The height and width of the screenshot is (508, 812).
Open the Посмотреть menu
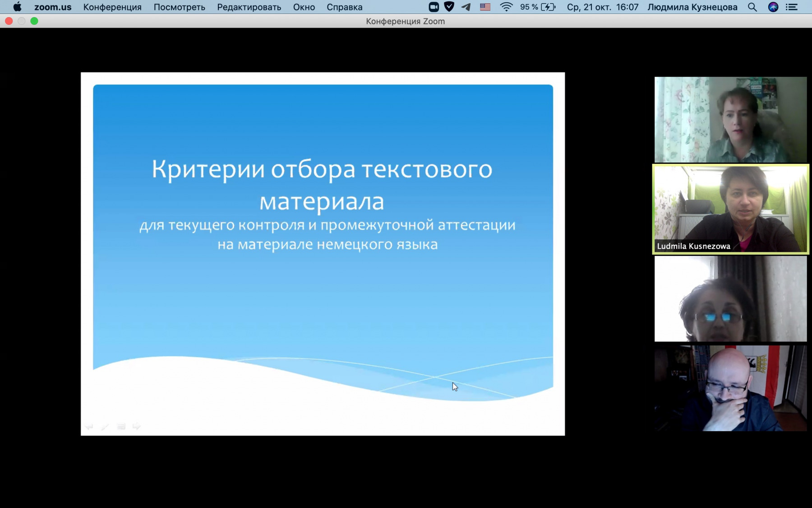(179, 7)
